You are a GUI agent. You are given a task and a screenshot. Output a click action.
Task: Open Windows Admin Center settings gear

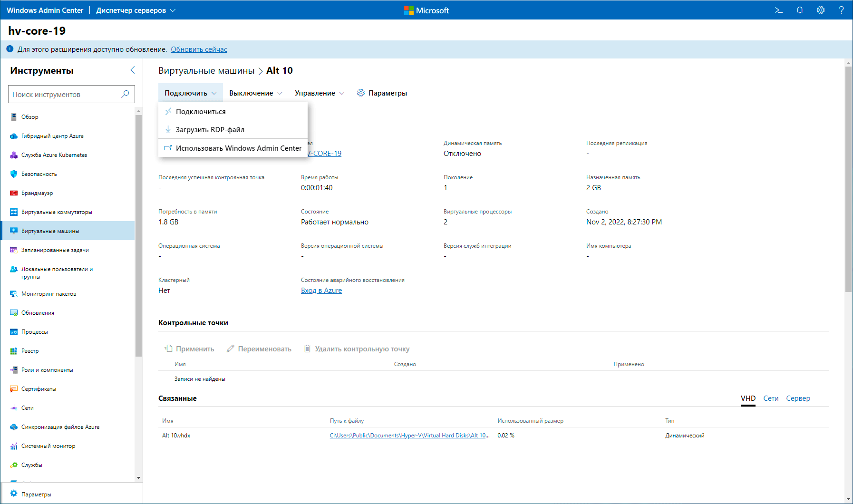click(x=821, y=10)
